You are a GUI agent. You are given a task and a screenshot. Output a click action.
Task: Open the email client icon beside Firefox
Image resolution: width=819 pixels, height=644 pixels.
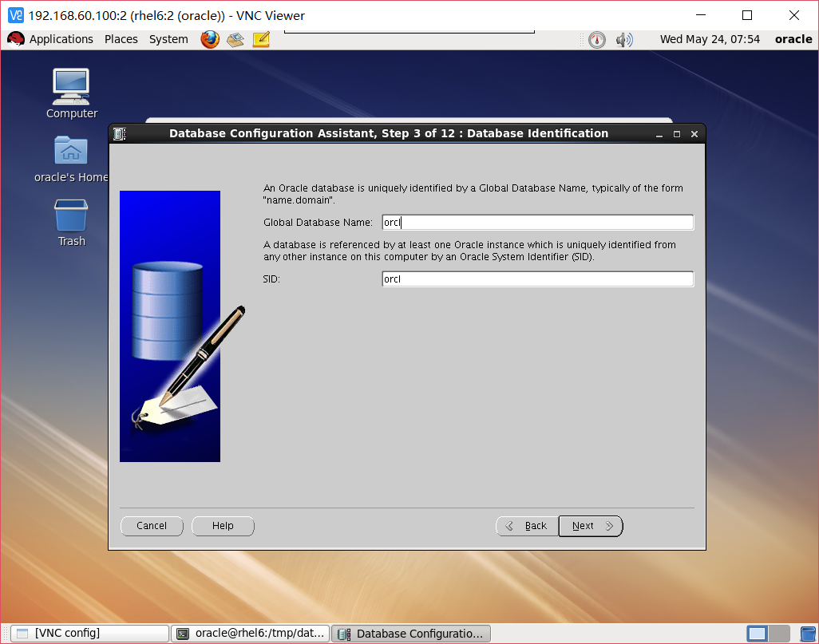click(235, 39)
